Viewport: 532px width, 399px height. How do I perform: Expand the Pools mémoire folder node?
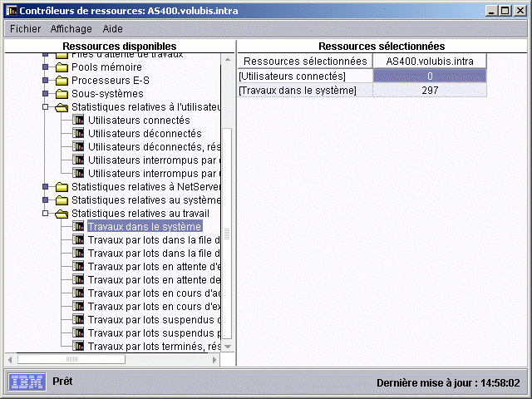45,67
